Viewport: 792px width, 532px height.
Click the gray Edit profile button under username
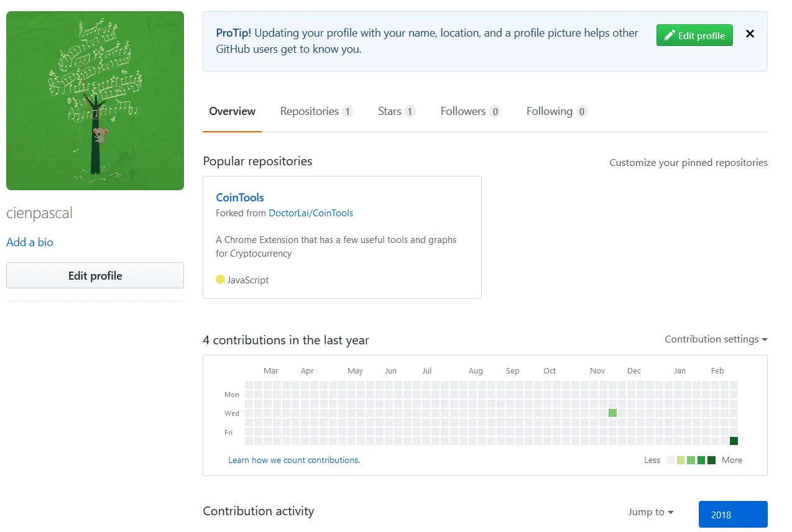point(95,275)
